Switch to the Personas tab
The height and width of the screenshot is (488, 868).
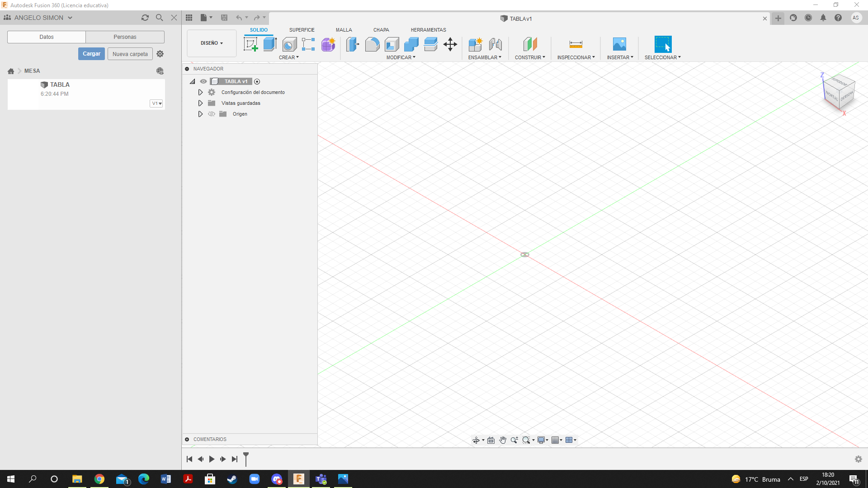(x=125, y=37)
